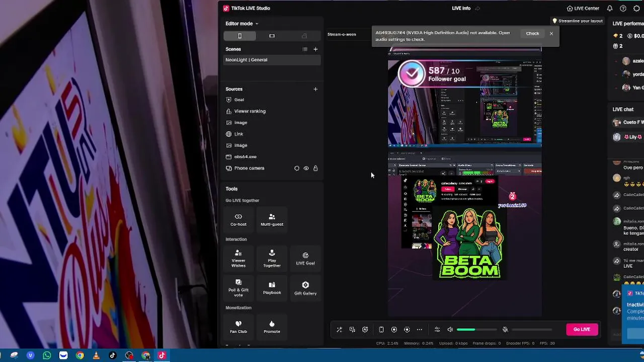Click the share arrow next to LIVE Info
Image resolution: width=644 pixels, height=362 pixels.
(x=477, y=8)
